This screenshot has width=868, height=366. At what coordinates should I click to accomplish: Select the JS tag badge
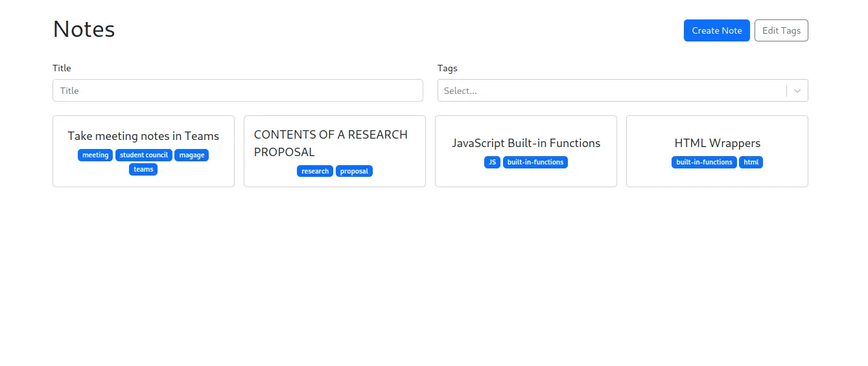point(492,162)
